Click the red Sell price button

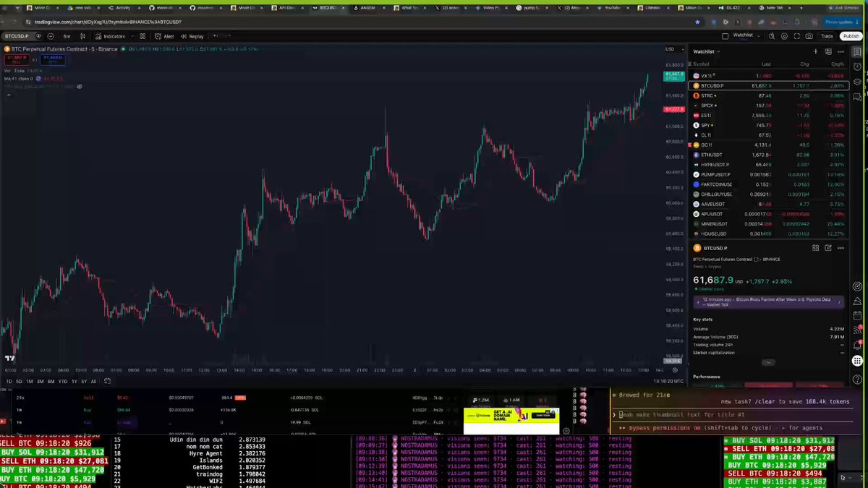tap(16, 59)
